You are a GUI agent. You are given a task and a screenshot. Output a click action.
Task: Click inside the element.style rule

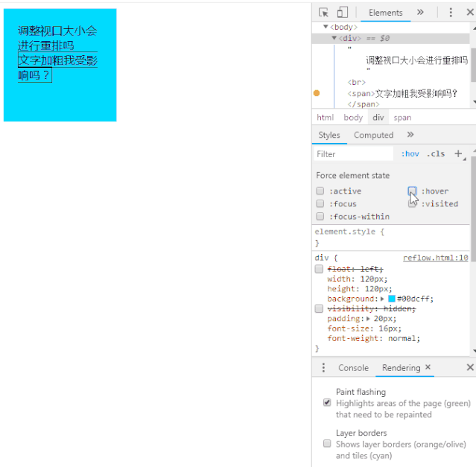(x=390, y=238)
